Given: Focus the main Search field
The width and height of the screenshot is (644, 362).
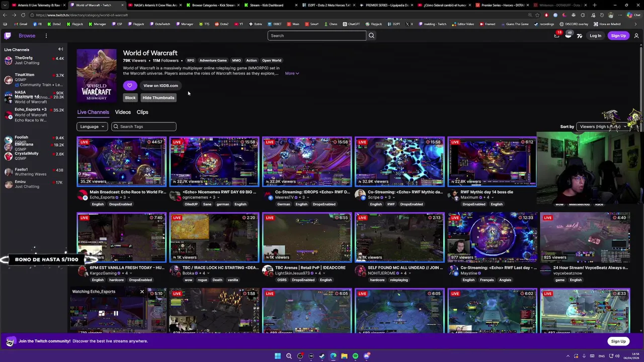Looking at the screenshot, I should coord(317,36).
